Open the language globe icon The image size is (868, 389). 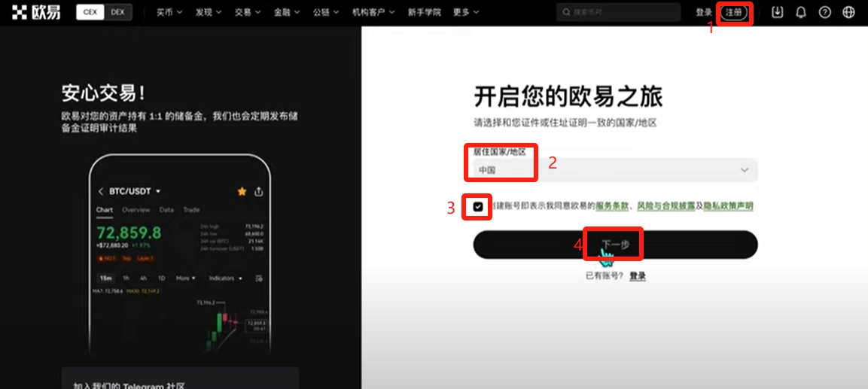[x=848, y=12]
